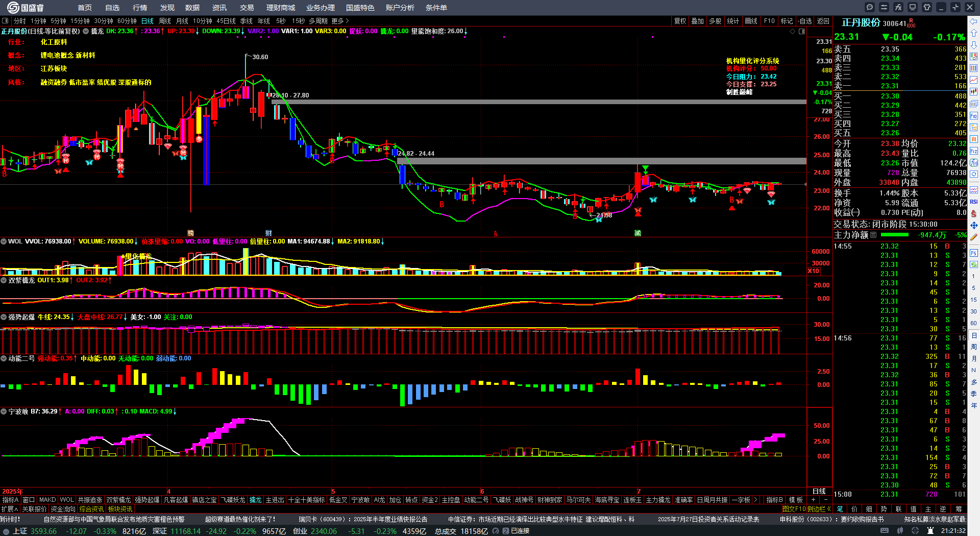Select the 周线 period tab
980x536 pixels.
click(165, 21)
